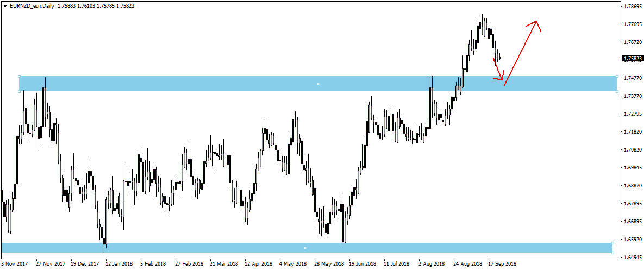The width and height of the screenshot is (644, 270).
Task: Click the 1.71820 price axis label
Action: pyautogui.click(x=633, y=132)
